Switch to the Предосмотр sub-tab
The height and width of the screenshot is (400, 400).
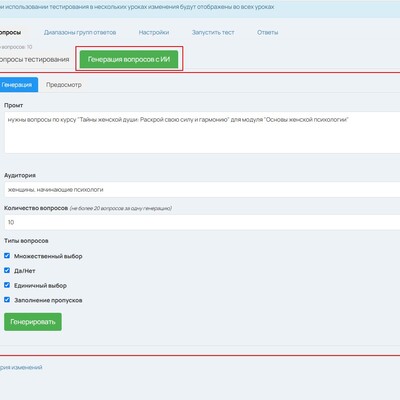click(64, 85)
